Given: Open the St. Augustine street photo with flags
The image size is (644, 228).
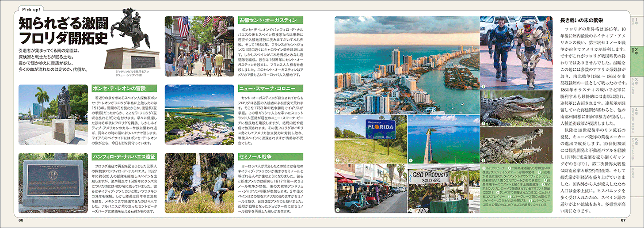Looking at the screenshot, I should coord(199,47).
